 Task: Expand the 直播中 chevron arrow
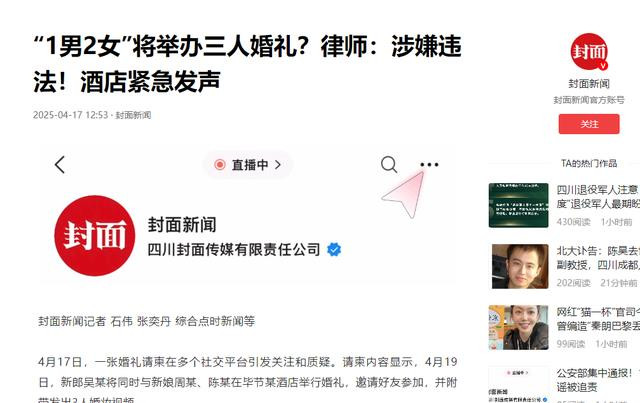(x=278, y=165)
